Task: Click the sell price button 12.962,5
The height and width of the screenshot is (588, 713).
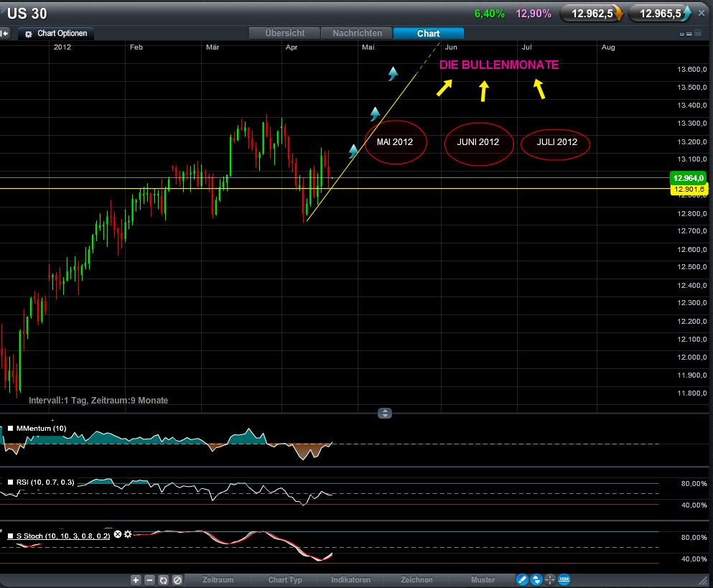Action: (x=592, y=14)
